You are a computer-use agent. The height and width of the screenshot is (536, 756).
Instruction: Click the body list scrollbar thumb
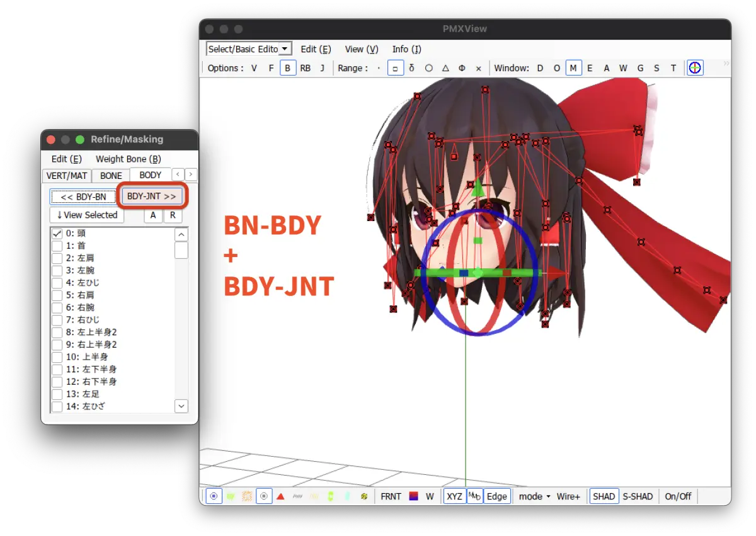point(181,250)
